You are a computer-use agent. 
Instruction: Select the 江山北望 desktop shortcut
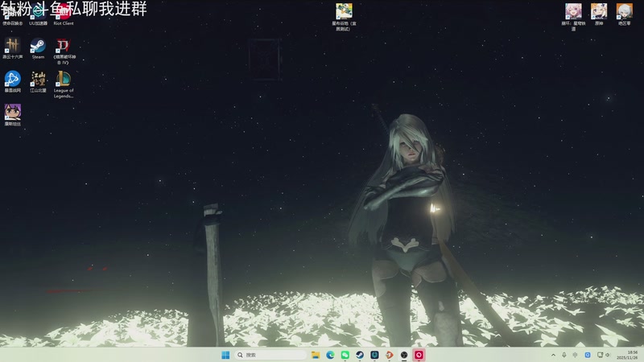click(x=38, y=82)
